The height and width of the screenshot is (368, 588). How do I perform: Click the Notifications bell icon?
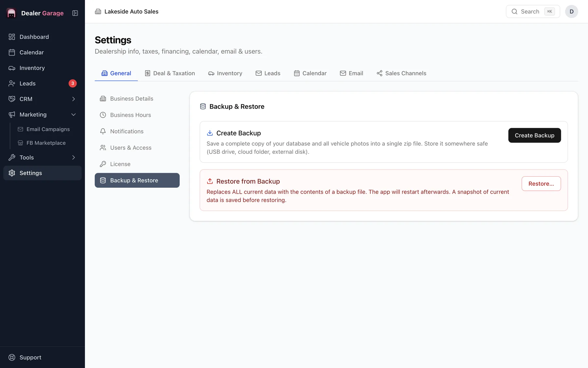click(103, 131)
